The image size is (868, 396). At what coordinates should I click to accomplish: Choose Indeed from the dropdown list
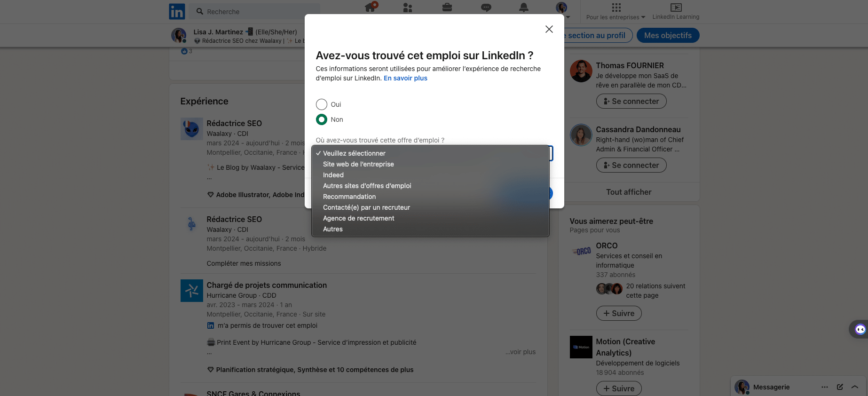pyautogui.click(x=430, y=175)
